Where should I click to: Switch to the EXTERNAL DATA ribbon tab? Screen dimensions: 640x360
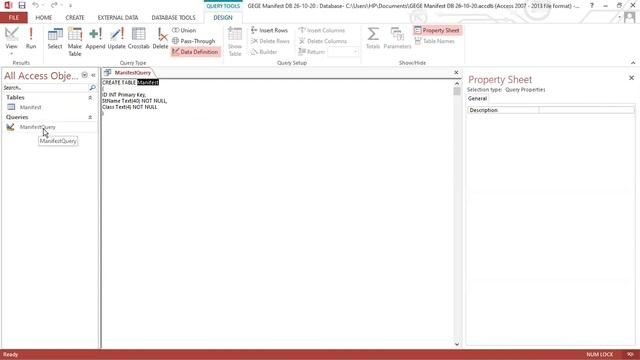pyautogui.click(x=118, y=18)
